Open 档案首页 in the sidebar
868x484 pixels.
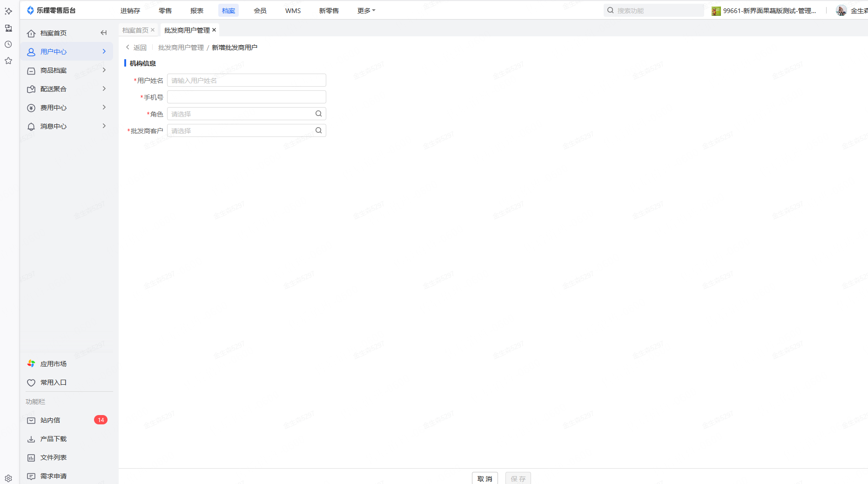pos(54,33)
